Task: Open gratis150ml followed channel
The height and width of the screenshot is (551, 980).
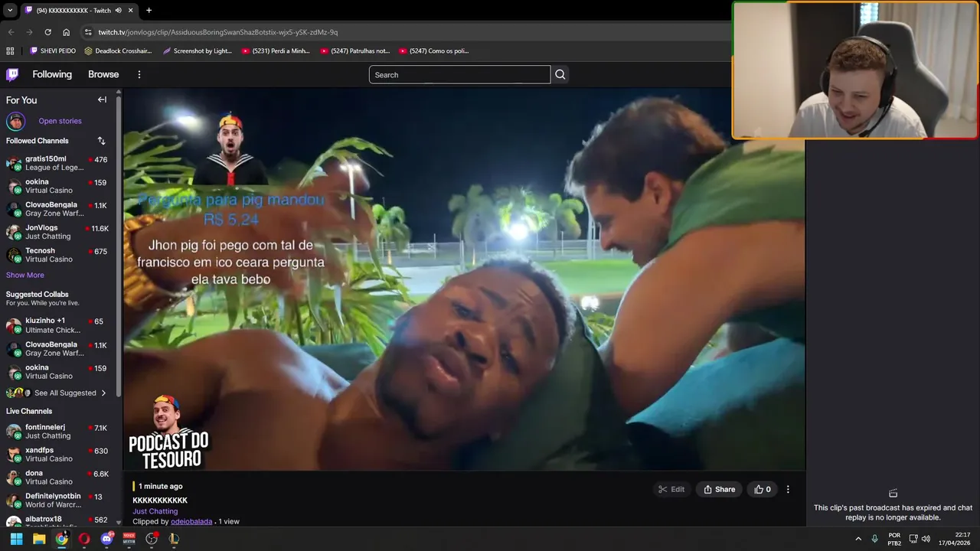Action: [x=57, y=163]
